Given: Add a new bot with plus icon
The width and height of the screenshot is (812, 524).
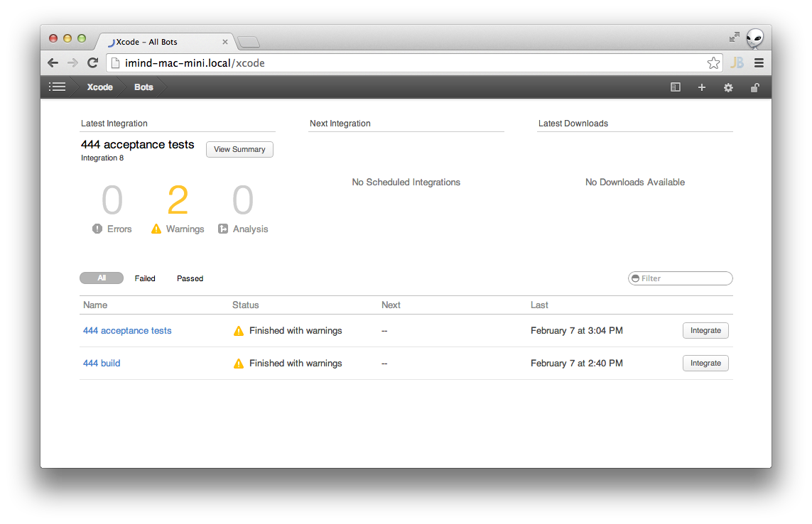Looking at the screenshot, I should click(x=702, y=87).
